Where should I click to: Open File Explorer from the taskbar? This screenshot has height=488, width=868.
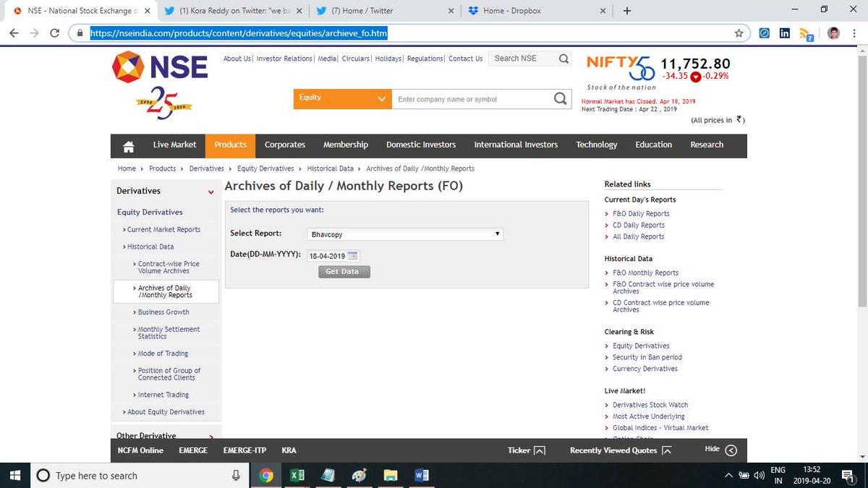391,476
